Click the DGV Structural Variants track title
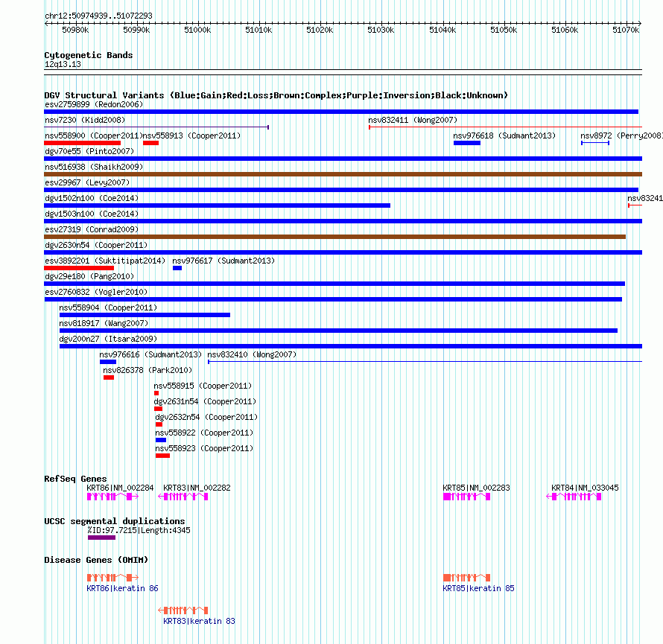This screenshot has width=663, height=644. (276, 95)
